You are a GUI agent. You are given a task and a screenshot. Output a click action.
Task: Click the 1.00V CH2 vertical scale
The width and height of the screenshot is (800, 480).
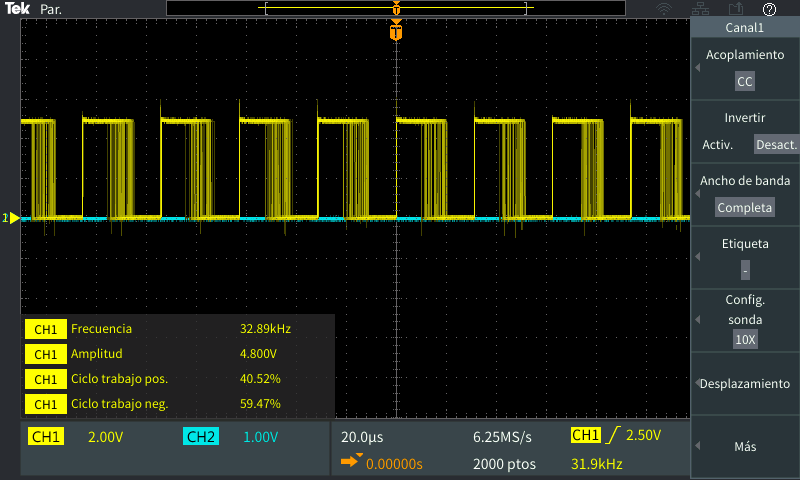[261, 437]
